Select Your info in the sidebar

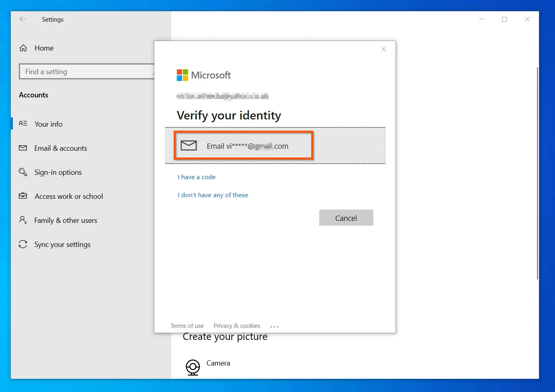tap(49, 124)
